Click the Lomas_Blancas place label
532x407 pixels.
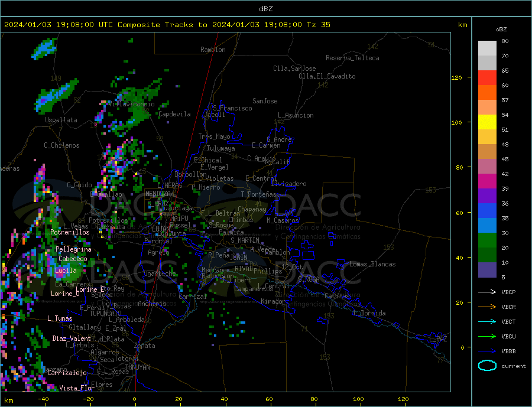pos(372,264)
